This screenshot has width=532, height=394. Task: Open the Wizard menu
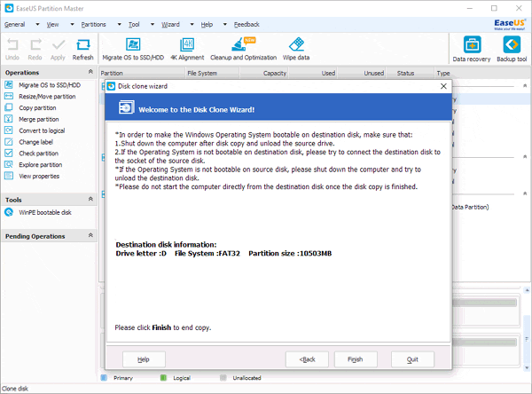click(170, 25)
